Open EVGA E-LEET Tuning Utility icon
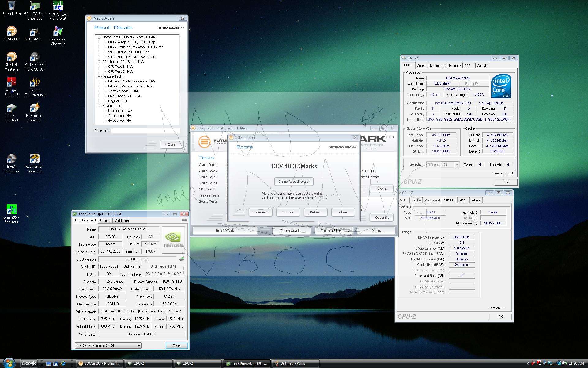The height and width of the screenshot is (368, 588). click(x=35, y=61)
